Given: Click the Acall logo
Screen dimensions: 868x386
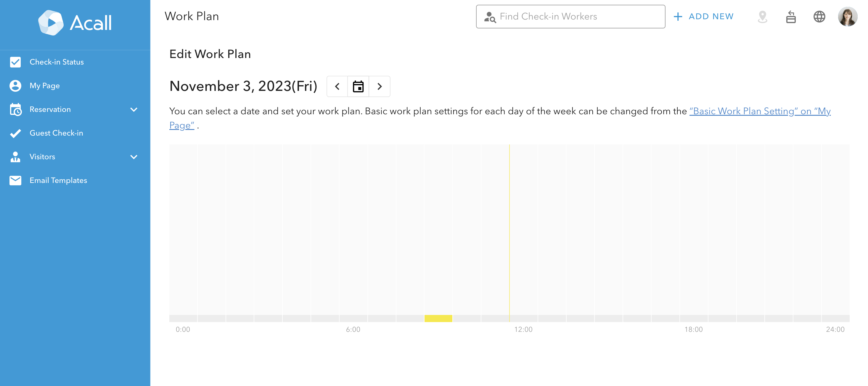Looking at the screenshot, I should coord(75,23).
